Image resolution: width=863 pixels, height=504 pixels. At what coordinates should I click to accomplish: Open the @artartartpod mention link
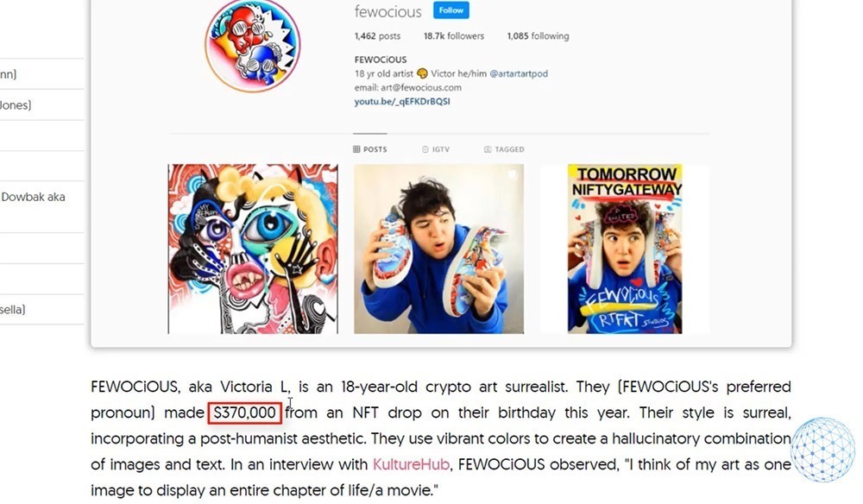pyautogui.click(x=519, y=73)
